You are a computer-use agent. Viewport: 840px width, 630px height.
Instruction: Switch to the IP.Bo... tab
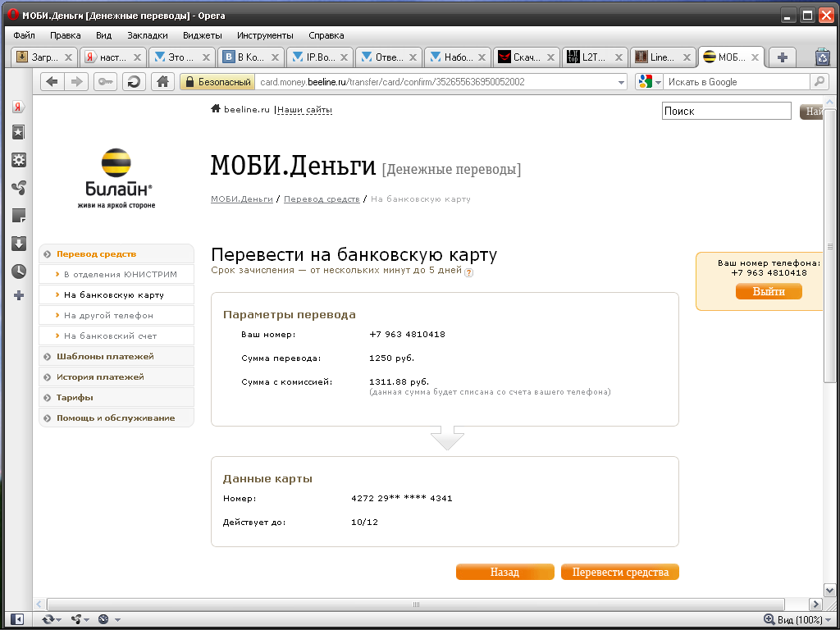pos(320,57)
